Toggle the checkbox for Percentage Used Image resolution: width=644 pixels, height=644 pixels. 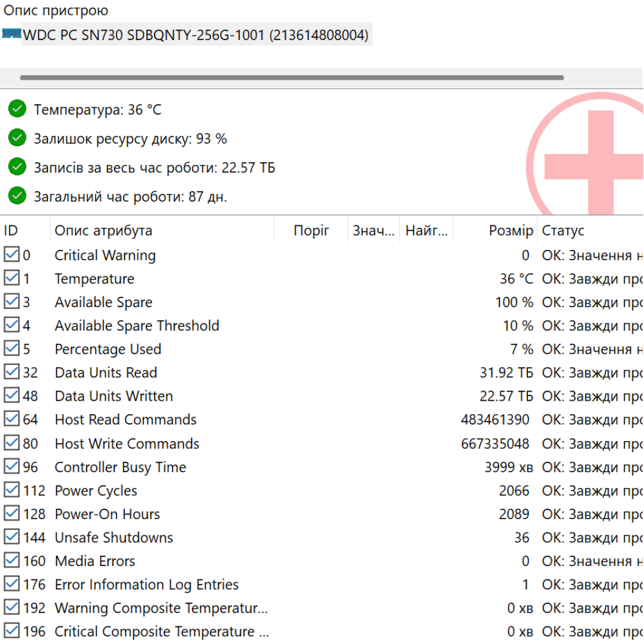click(x=12, y=349)
